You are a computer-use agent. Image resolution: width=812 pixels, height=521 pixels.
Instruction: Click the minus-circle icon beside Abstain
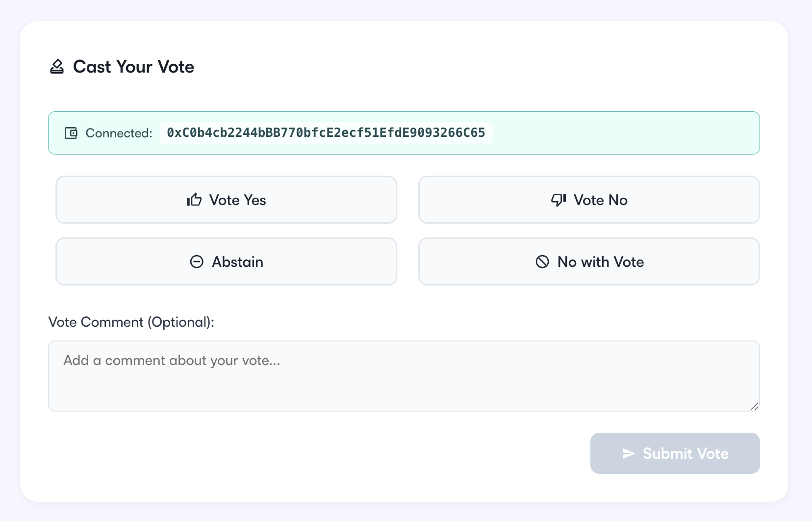[197, 261]
